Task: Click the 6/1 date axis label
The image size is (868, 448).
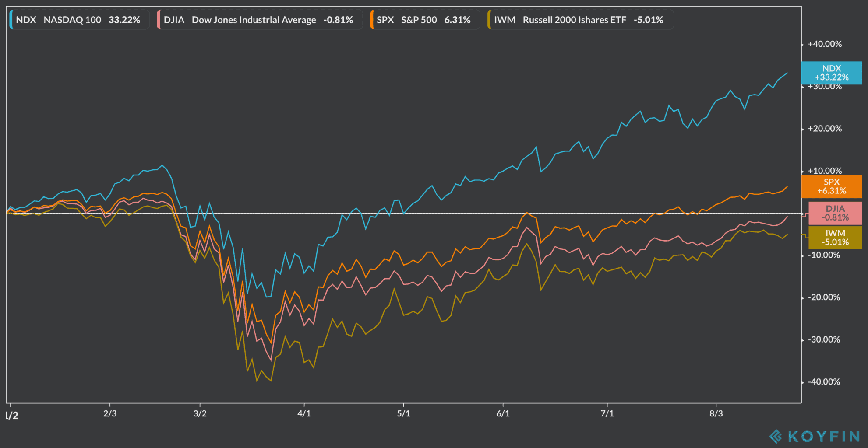Action: click(503, 413)
